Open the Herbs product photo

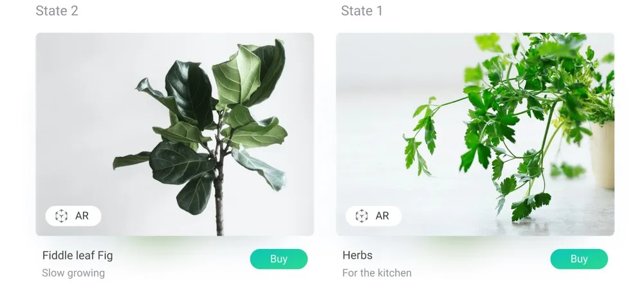point(475,134)
